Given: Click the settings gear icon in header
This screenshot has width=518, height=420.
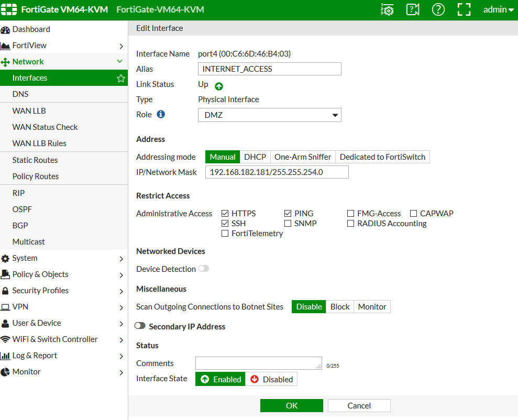Looking at the screenshot, I should click(x=387, y=10).
